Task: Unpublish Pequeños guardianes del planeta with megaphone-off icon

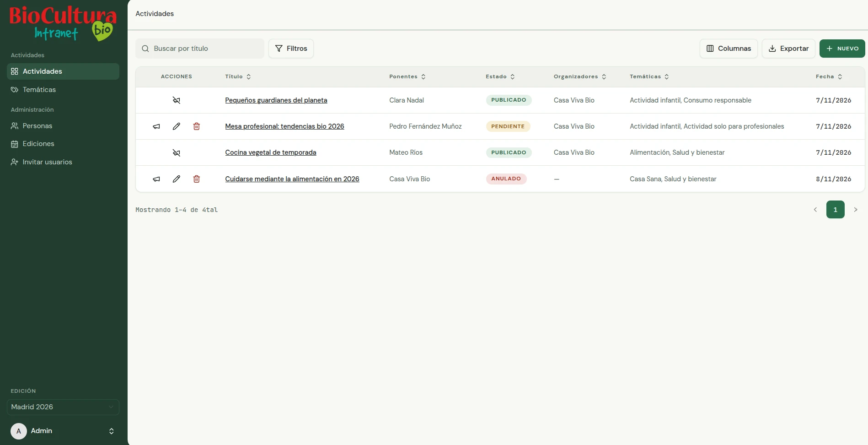Action: click(x=177, y=100)
